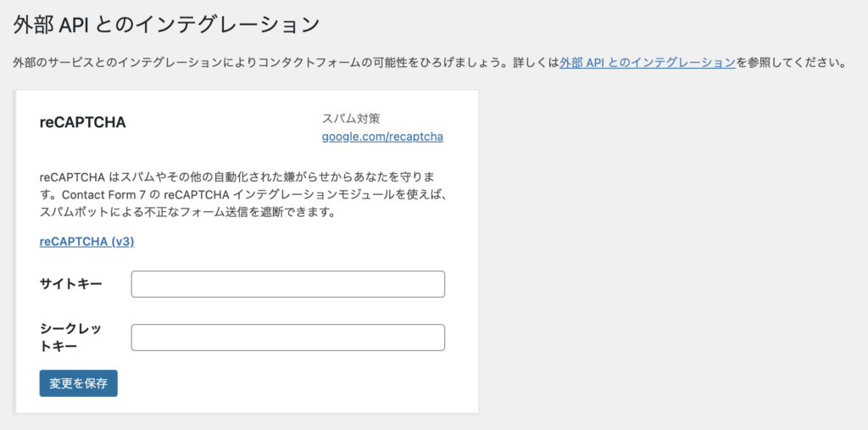Follow the reCAPTCHA (v3) link
Screen dimensions: 868x430
86,242
